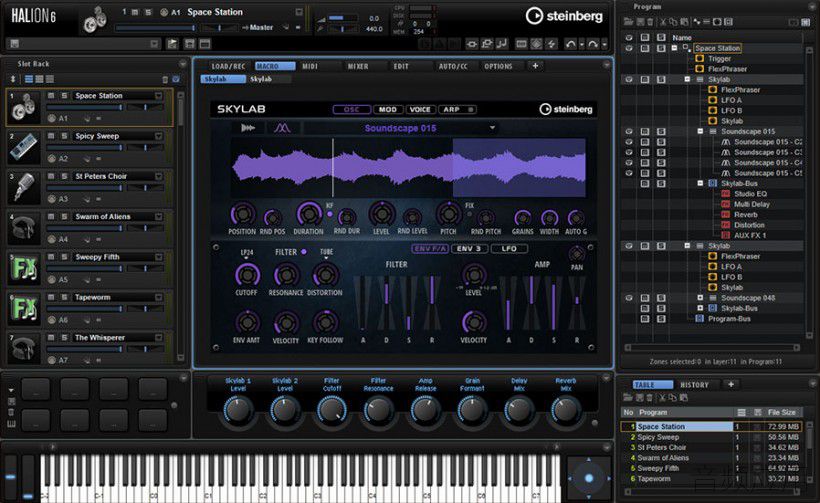The height and width of the screenshot is (503, 820).
Task: Mute the Space Station slot in Slot Rack
Action: [x=51, y=96]
